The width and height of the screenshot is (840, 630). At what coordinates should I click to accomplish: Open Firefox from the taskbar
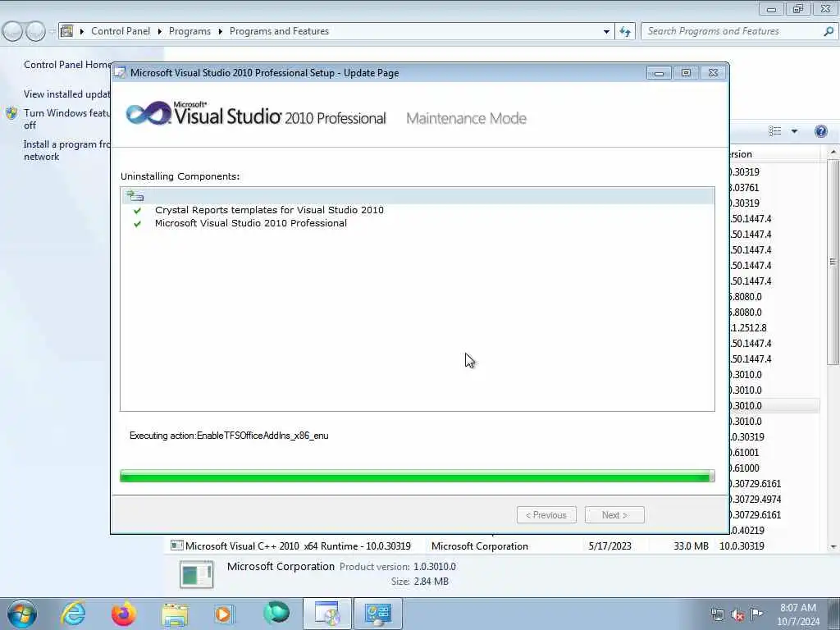pyautogui.click(x=124, y=614)
